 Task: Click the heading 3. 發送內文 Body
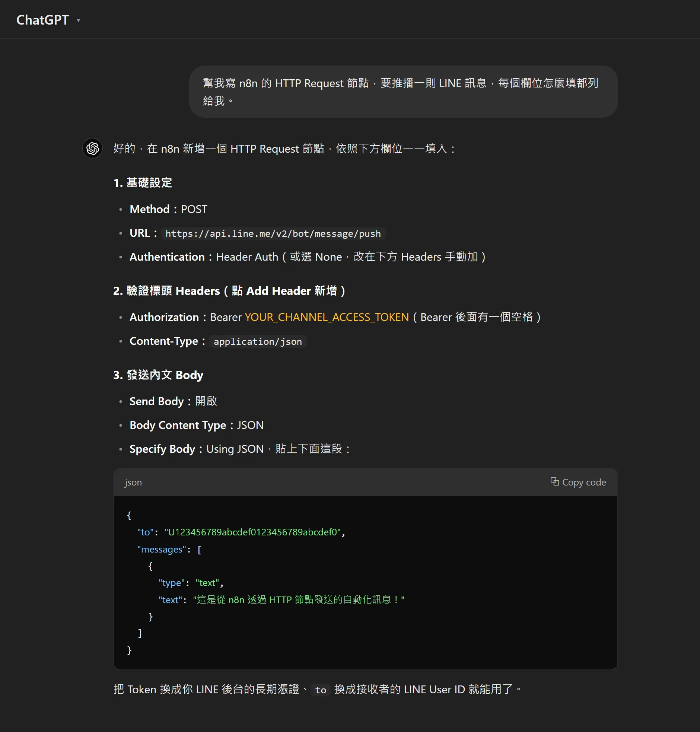click(158, 375)
